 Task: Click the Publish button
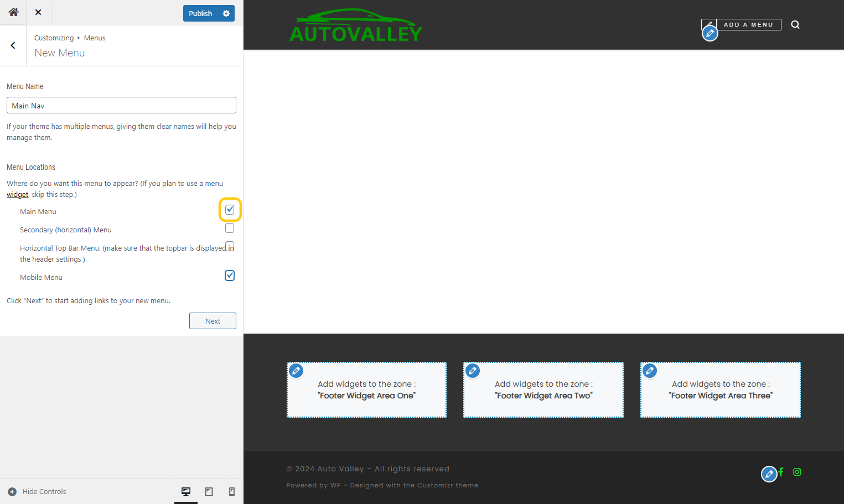click(x=200, y=13)
